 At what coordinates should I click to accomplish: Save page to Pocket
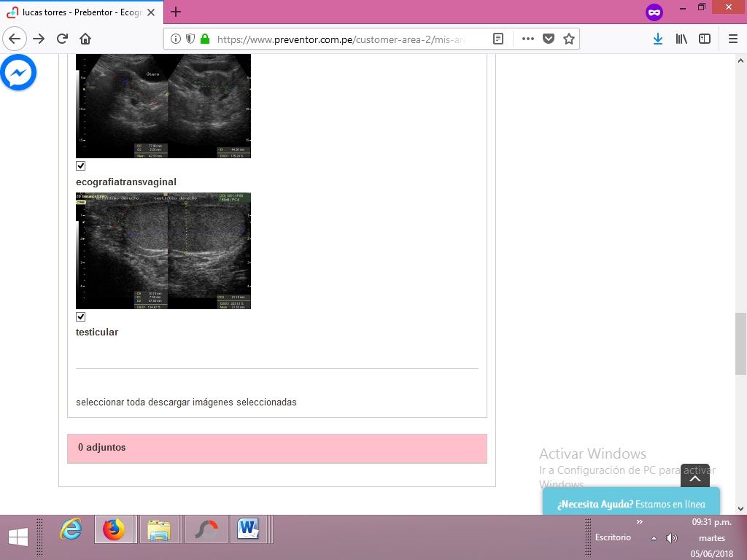[549, 39]
